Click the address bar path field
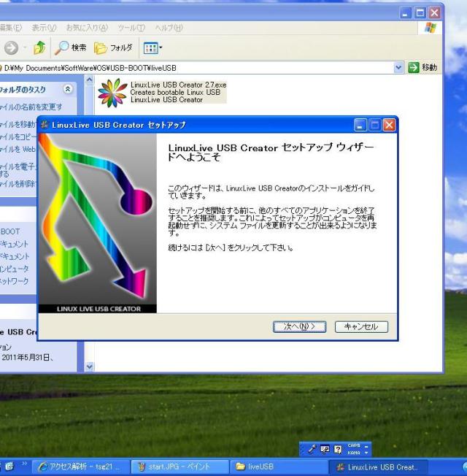This screenshot has width=467, height=476. click(x=197, y=68)
